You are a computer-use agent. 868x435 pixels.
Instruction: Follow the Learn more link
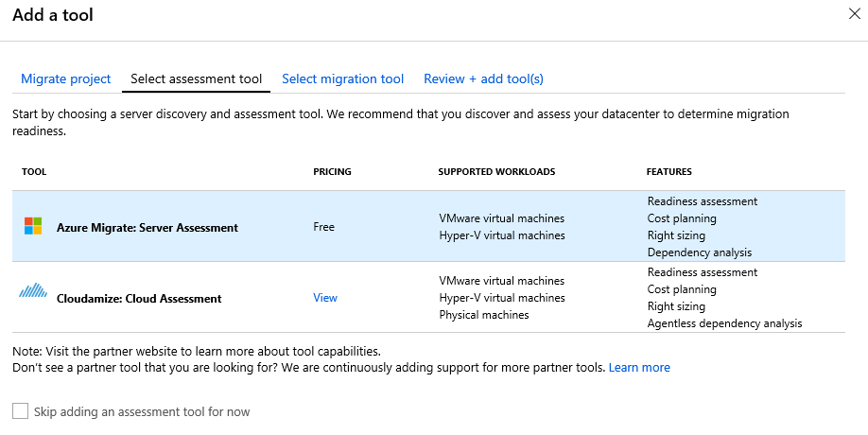639,367
